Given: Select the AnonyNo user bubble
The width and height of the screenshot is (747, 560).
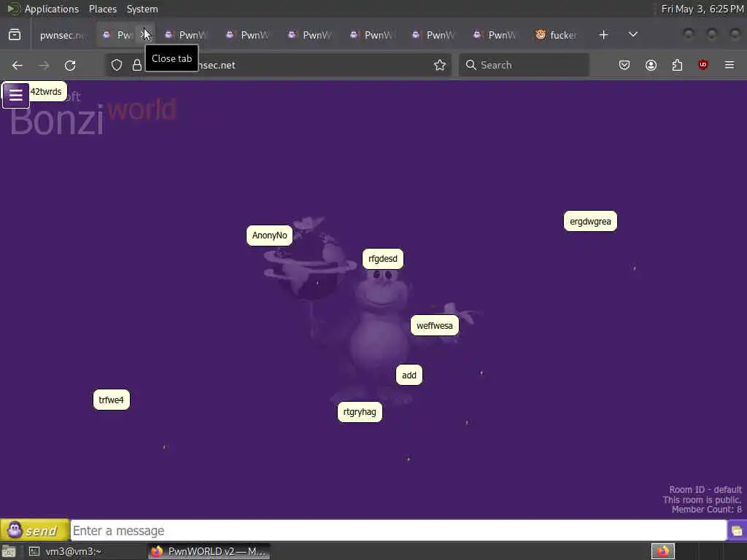Looking at the screenshot, I should click(x=270, y=236).
